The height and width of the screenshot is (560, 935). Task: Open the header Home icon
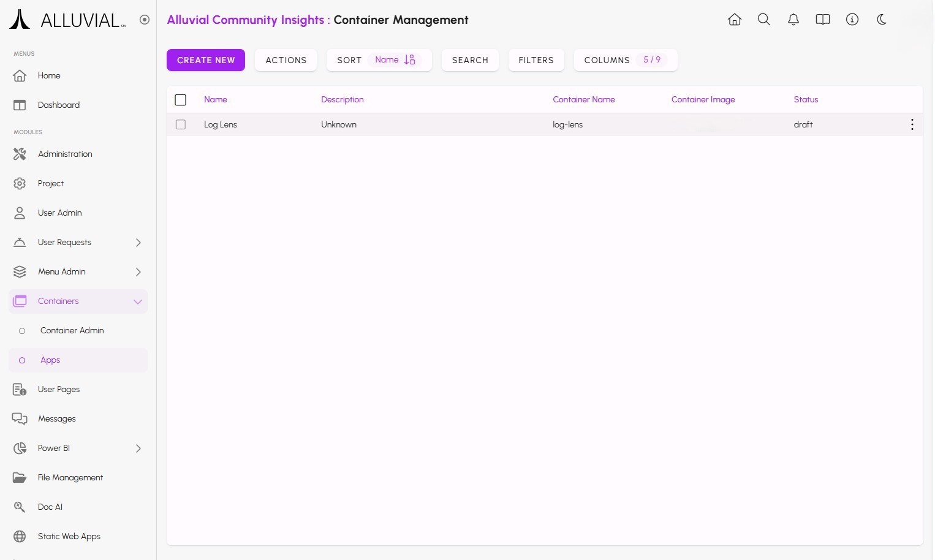[x=735, y=20]
